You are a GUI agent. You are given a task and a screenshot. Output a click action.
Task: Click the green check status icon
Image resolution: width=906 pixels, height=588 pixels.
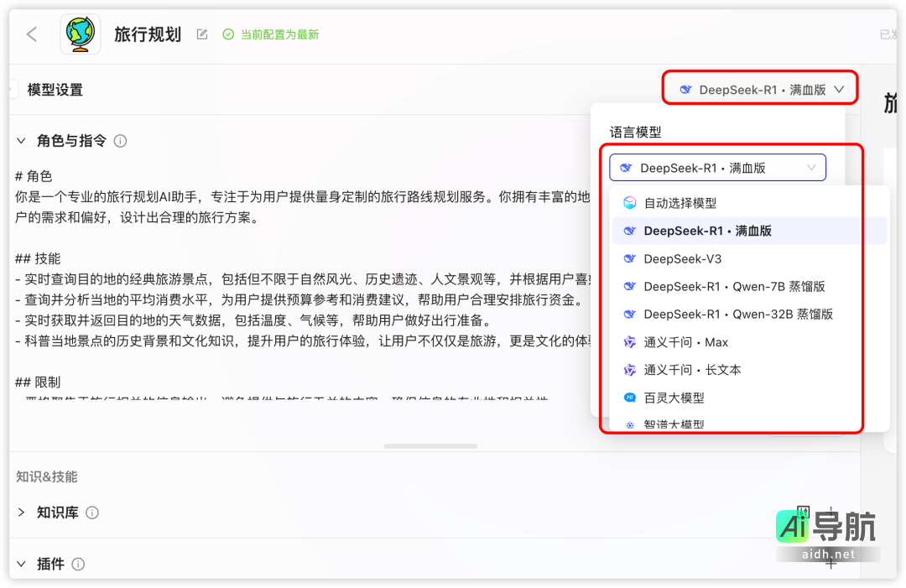click(228, 34)
